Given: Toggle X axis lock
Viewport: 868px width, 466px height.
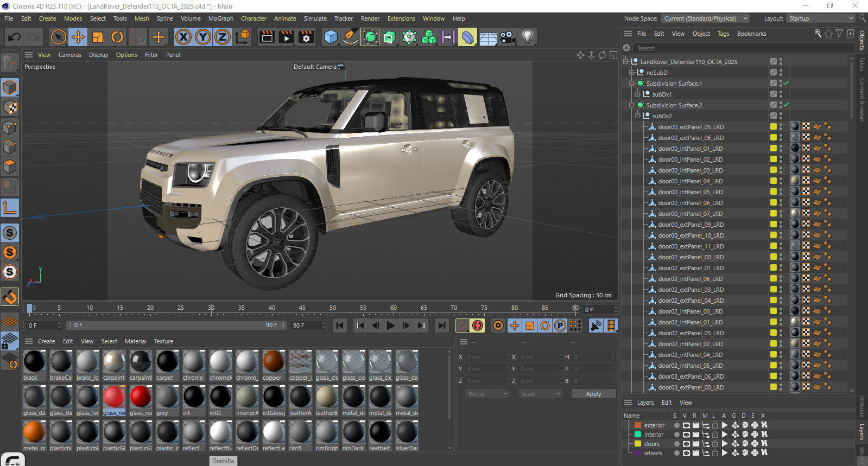Looking at the screenshot, I should point(183,37).
